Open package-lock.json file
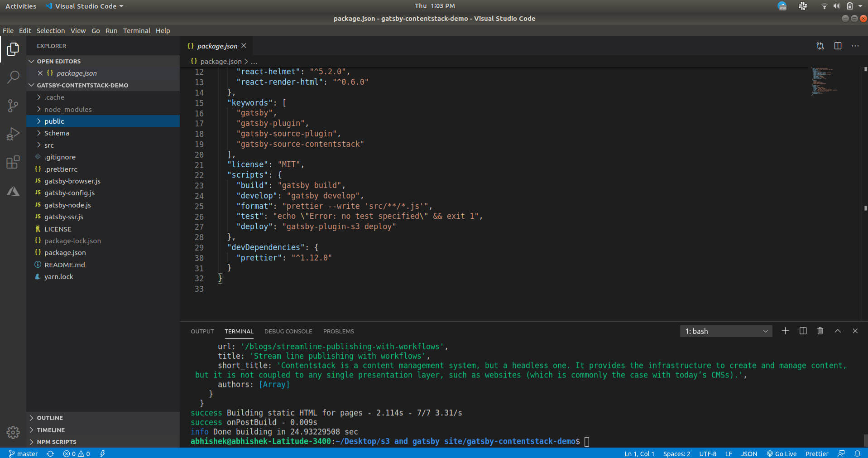Screen dimensions: 868x458 (103, 241)
